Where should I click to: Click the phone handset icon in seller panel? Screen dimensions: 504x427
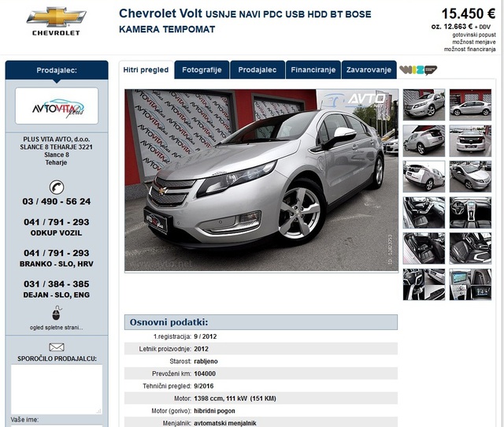click(x=57, y=188)
